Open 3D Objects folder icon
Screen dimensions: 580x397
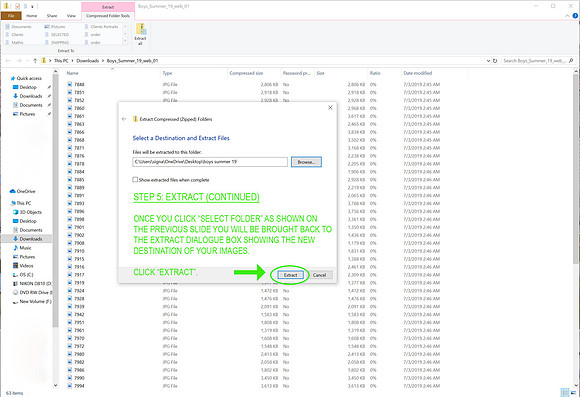pyautogui.click(x=16, y=212)
